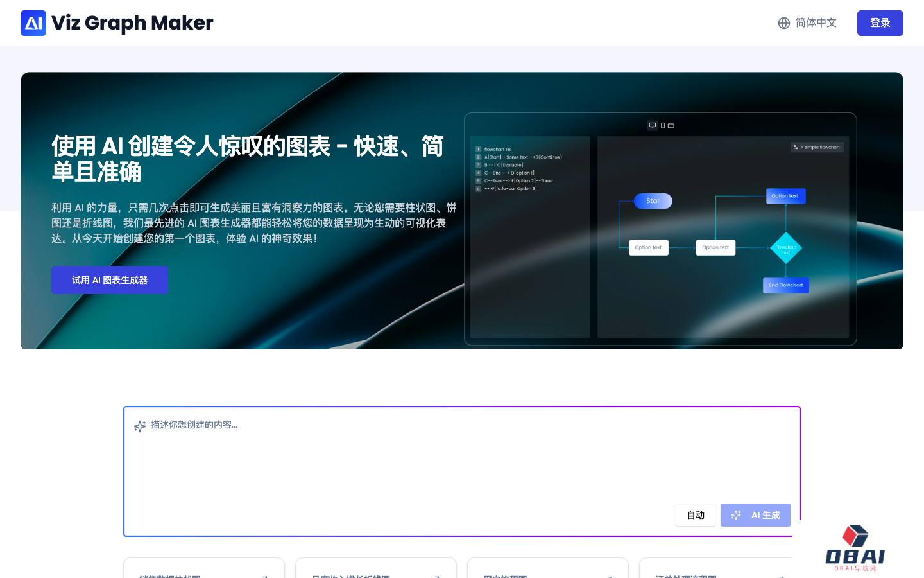
Task: Switch the demo preview back to desktop view
Action: tap(653, 126)
